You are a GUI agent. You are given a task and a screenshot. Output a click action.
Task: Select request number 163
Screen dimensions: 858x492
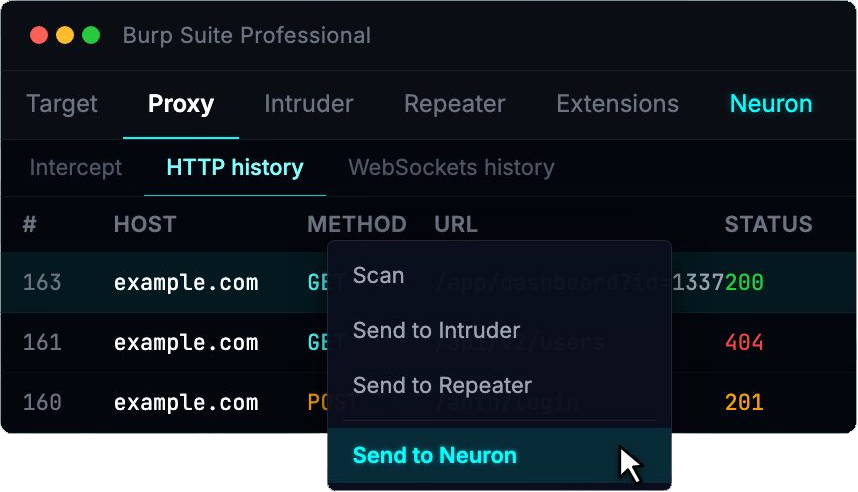click(42, 282)
